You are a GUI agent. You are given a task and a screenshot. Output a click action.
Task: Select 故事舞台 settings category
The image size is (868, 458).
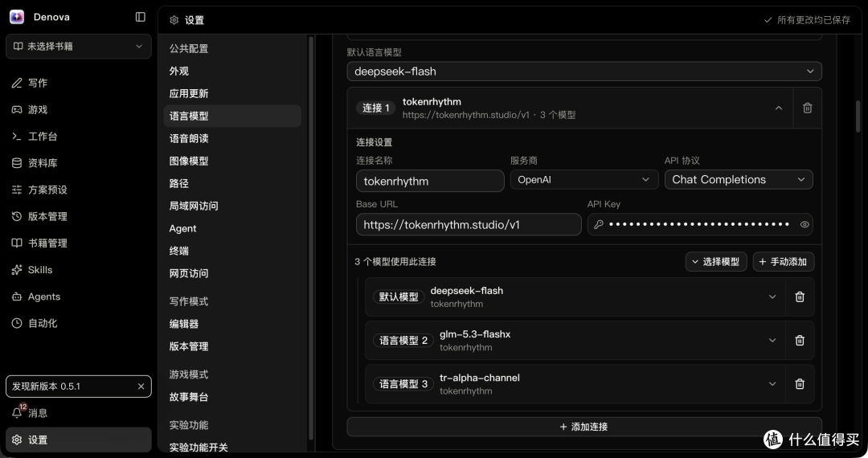pyautogui.click(x=232, y=397)
